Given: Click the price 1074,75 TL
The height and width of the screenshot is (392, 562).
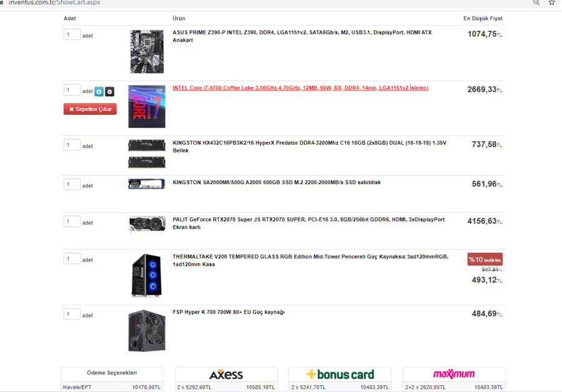Looking at the screenshot, I should click(485, 34).
